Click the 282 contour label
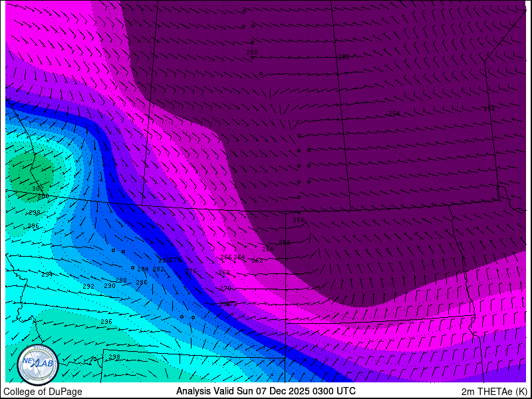The image size is (532, 399). click(x=158, y=269)
